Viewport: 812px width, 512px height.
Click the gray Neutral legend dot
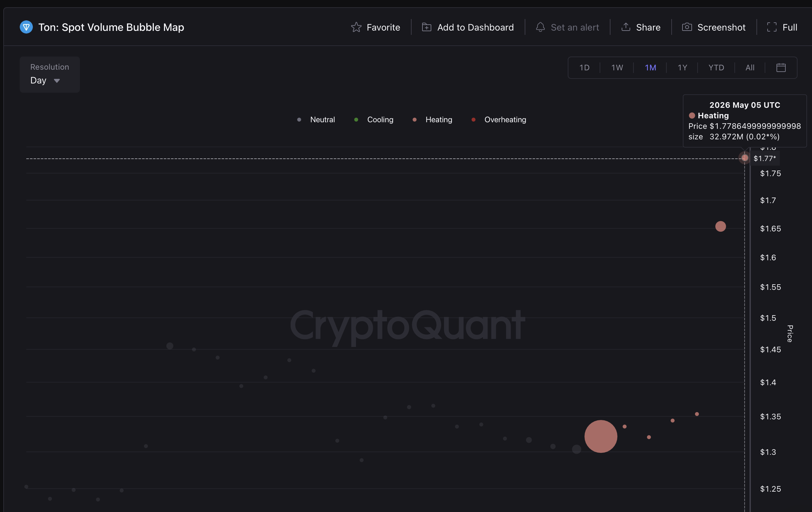pyautogui.click(x=299, y=120)
